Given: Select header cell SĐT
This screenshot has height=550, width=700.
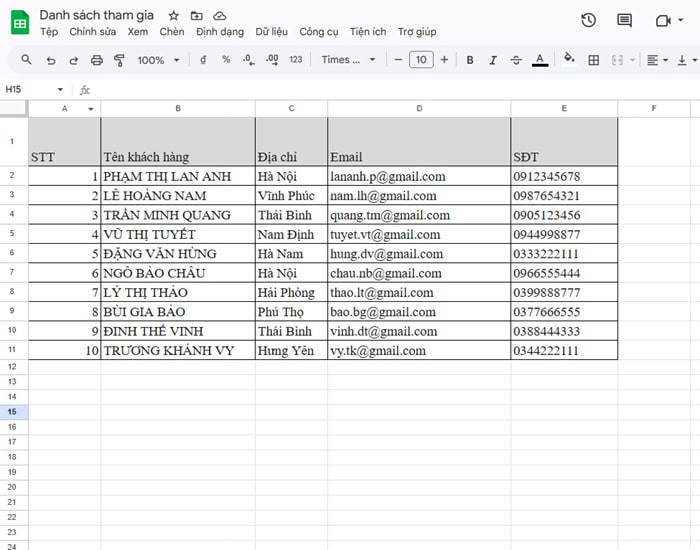Looking at the screenshot, I should tap(564, 142).
